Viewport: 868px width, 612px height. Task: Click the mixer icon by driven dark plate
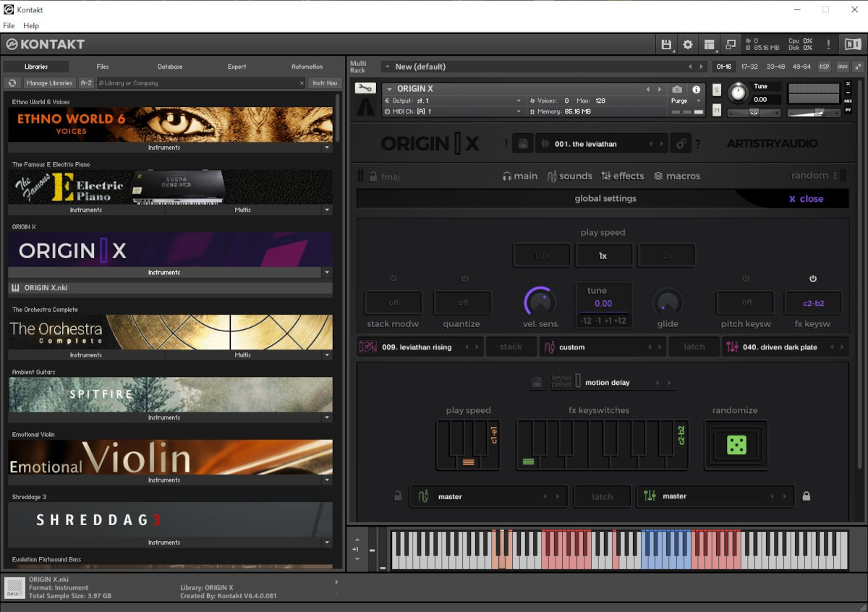click(x=732, y=347)
